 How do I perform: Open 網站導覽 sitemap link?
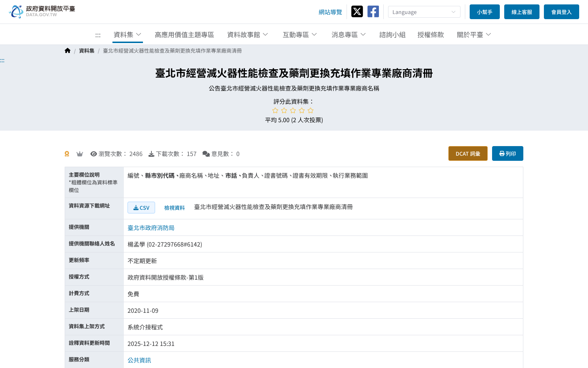pos(330,12)
